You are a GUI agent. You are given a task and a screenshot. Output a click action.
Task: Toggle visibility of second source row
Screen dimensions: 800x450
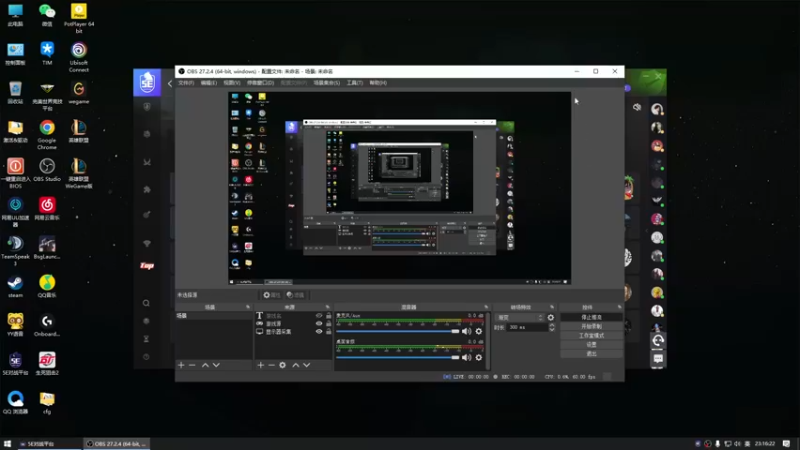tap(319, 323)
